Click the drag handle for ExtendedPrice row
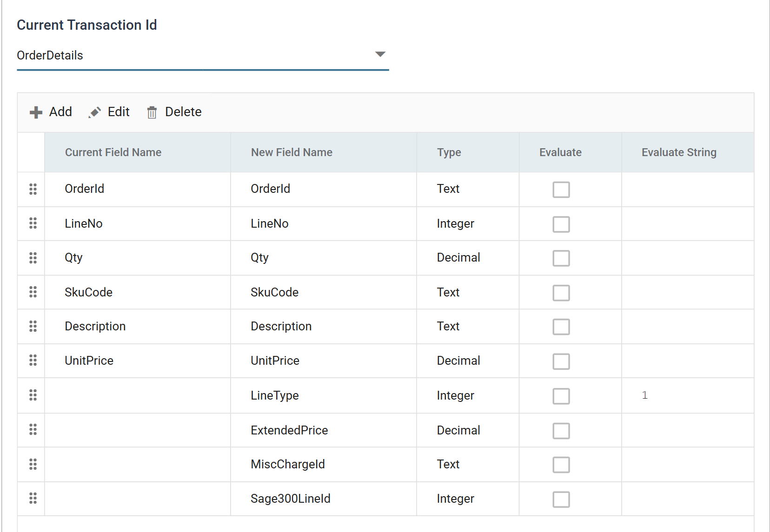The image size is (770, 532). click(33, 429)
